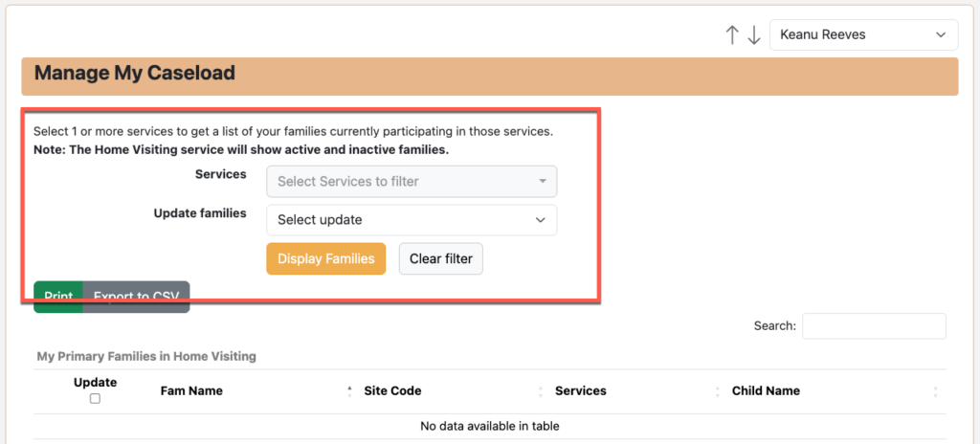Click the up arrow icon

[732, 35]
